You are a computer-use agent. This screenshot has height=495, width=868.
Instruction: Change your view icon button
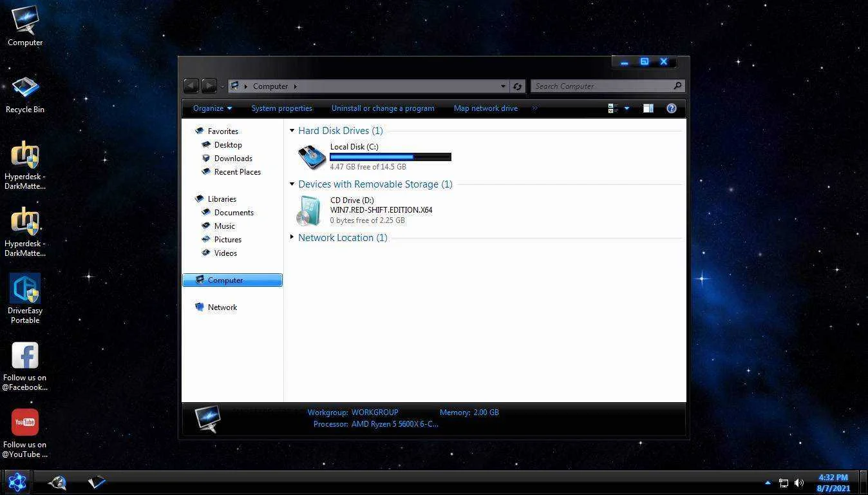coord(613,108)
